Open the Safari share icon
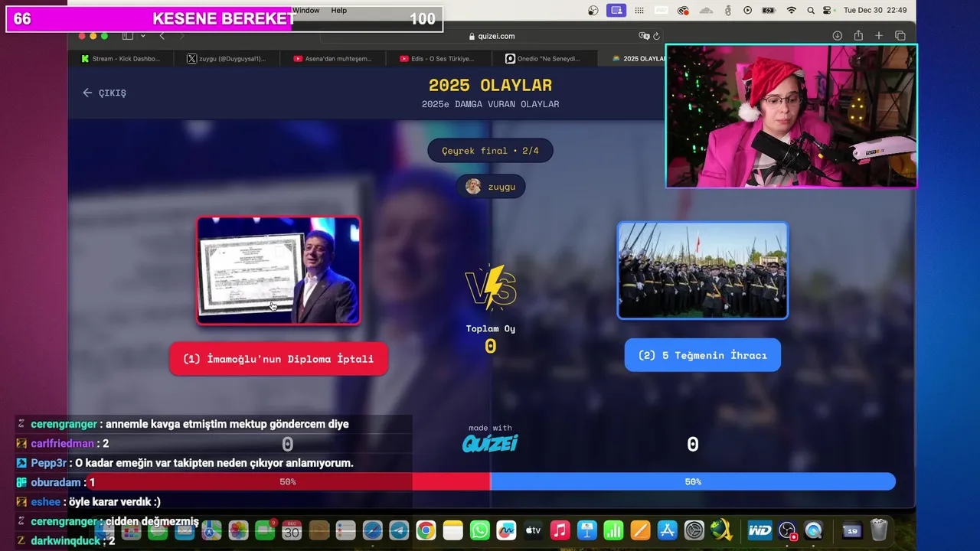Screen dimensions: 980x551 [858, 36]
